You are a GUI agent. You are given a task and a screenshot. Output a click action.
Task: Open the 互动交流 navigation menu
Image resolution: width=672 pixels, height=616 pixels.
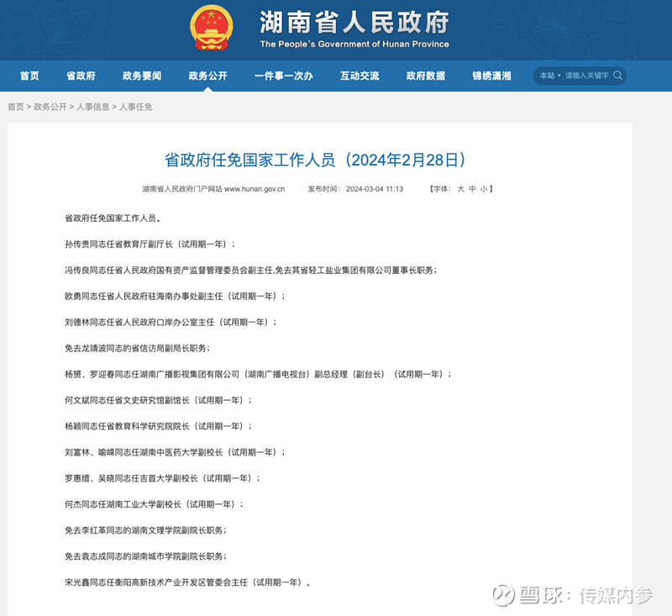pos(360,75)
